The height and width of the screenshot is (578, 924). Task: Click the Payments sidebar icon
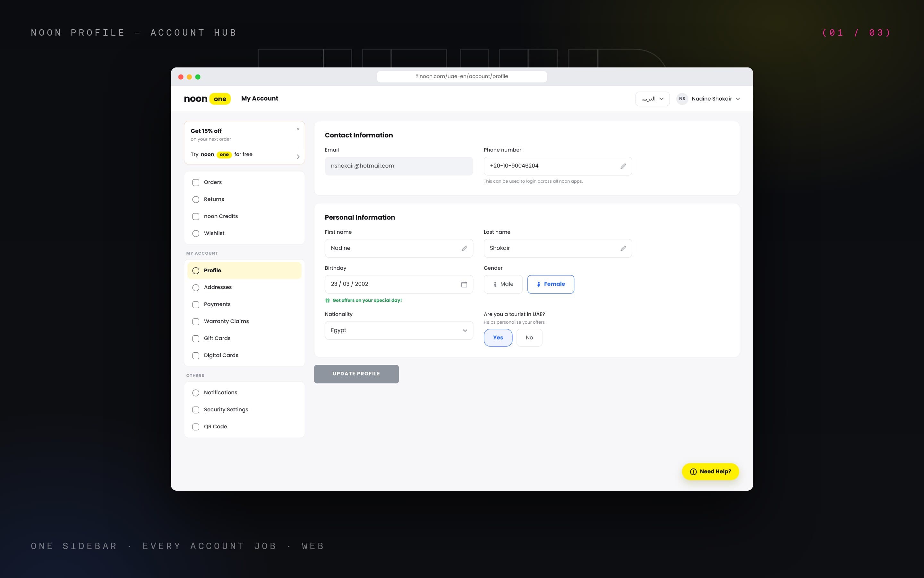click(196, 305)
